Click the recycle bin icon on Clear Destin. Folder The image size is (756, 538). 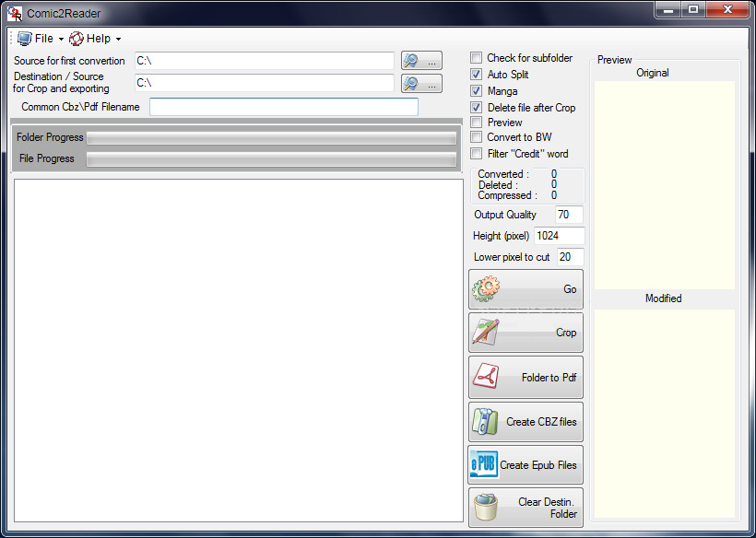coord(486,508)
